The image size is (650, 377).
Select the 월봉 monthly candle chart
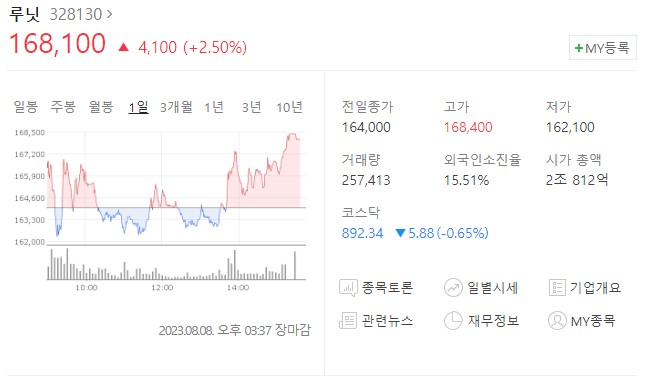click(x=101, y=107)
